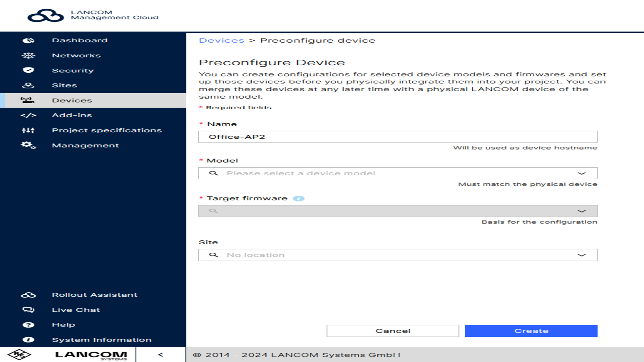
Task: Click the Management gears icon
Action: click(x=28, y=145)
